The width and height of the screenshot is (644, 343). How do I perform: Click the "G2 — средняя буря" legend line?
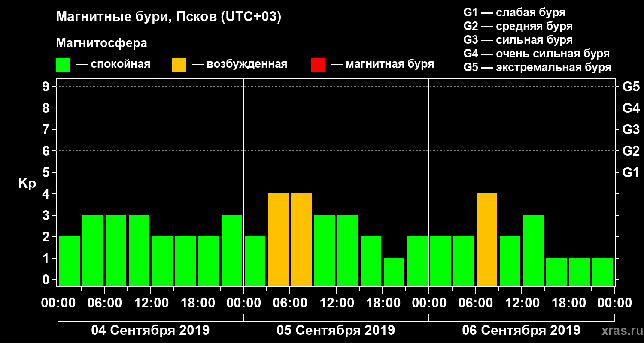(x=518, y=26)
